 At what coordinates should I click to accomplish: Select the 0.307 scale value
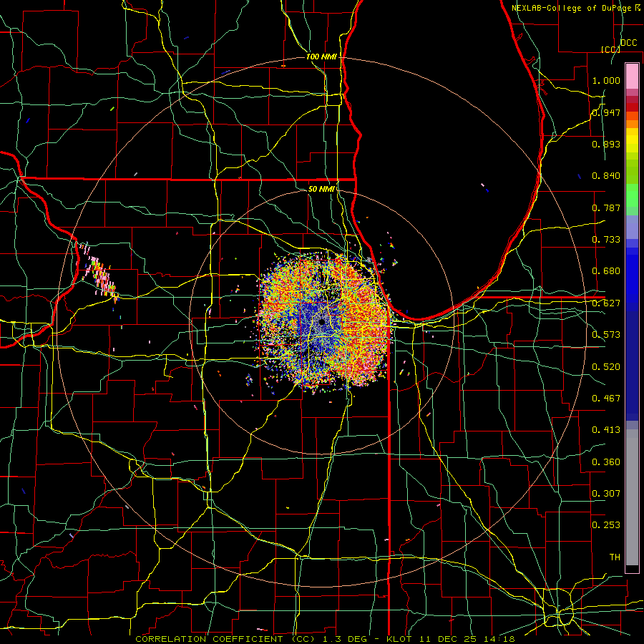click(x=606, y=494)
